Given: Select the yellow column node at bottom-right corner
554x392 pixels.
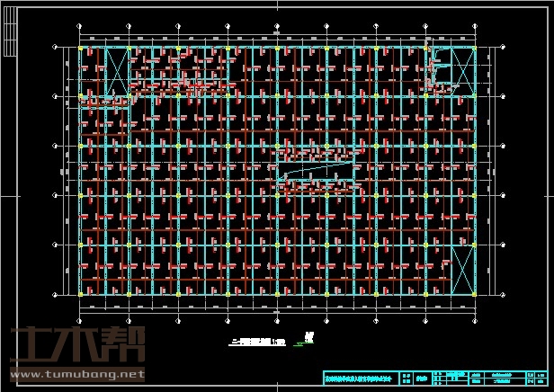Looking at the screenshot, I should [474, 293].
